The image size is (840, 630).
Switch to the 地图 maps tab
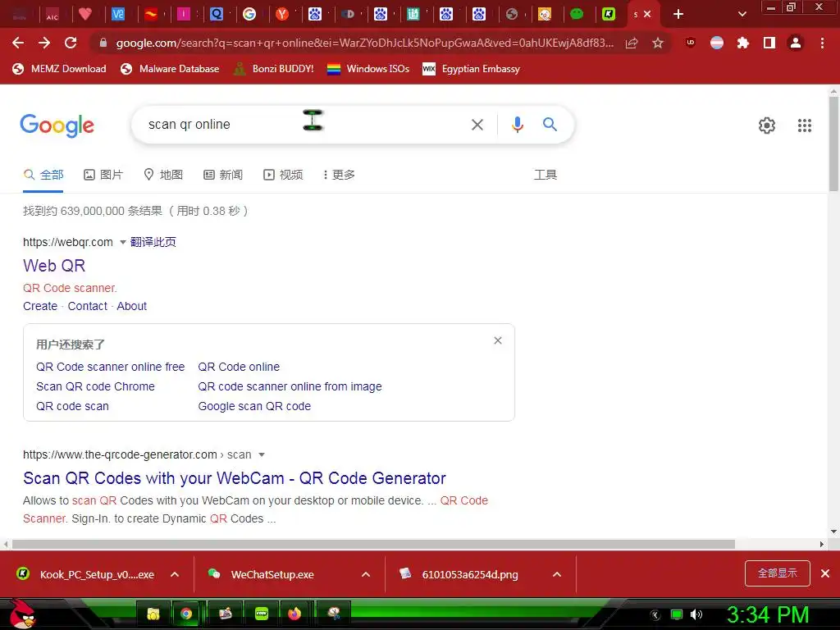pos(163,175)
